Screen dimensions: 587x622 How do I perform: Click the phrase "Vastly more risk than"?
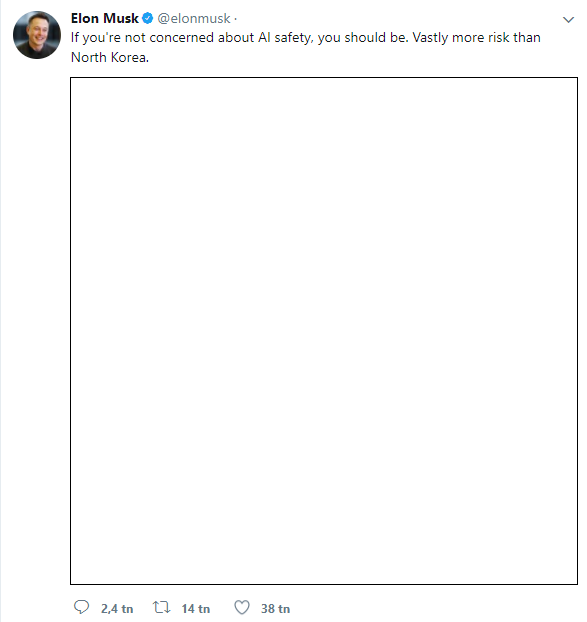(476, 38)
